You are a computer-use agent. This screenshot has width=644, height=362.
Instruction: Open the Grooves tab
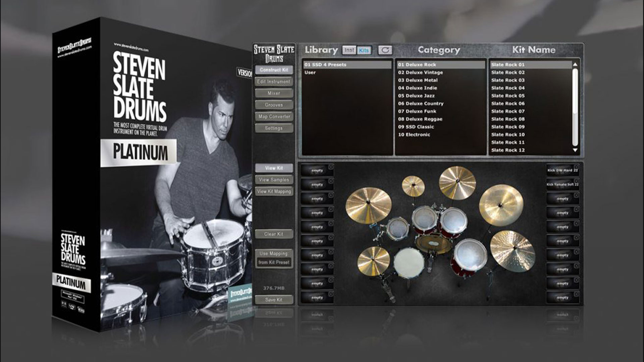pos(274,105)
